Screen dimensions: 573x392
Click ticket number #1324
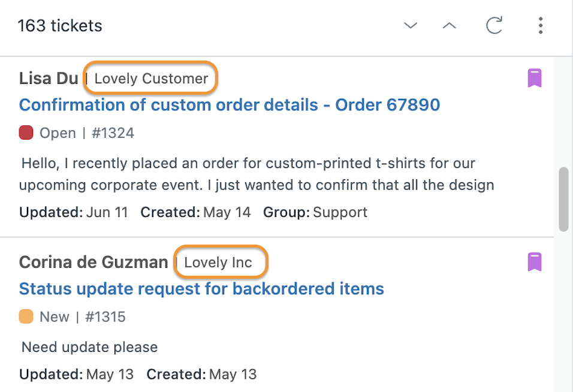click(113, 133)
